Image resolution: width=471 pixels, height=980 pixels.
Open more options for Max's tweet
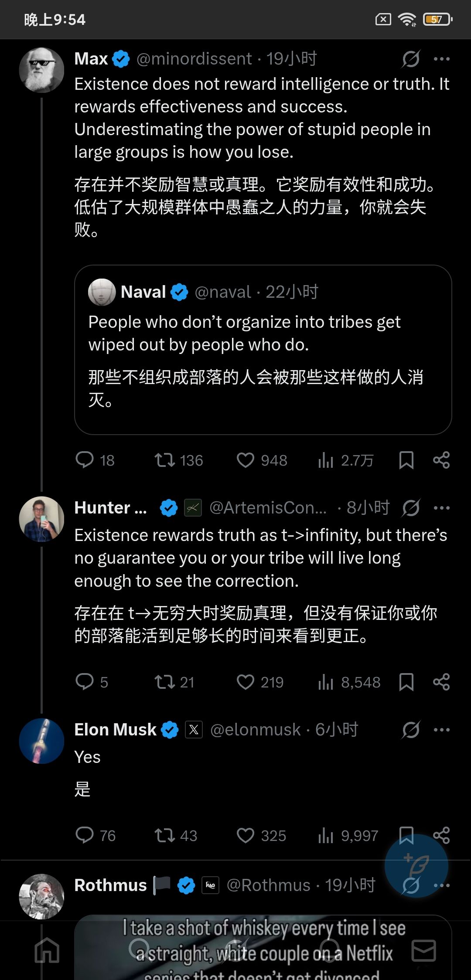coord(441,59)
